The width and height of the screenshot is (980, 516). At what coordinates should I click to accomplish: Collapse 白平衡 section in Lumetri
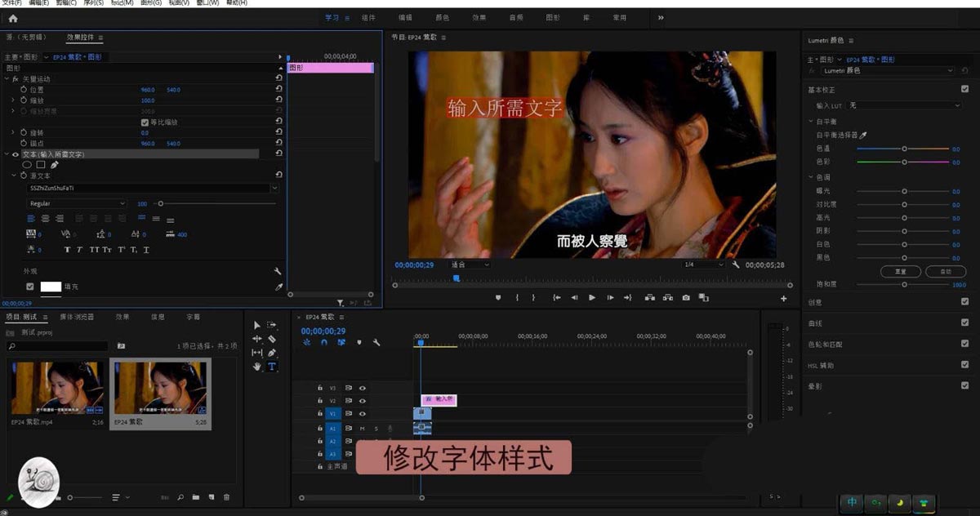point(811,121)
